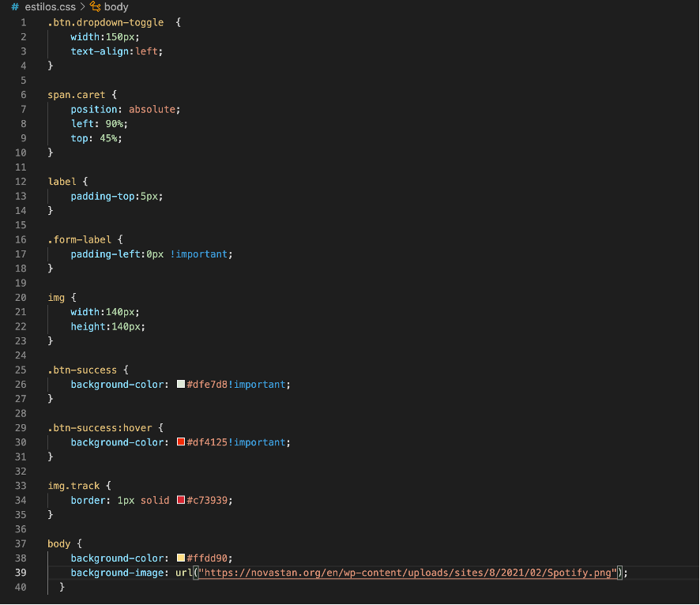Click the red swatch beside #df4125
The width and height of the screenshot is (700, 605).
coord(182,442)
